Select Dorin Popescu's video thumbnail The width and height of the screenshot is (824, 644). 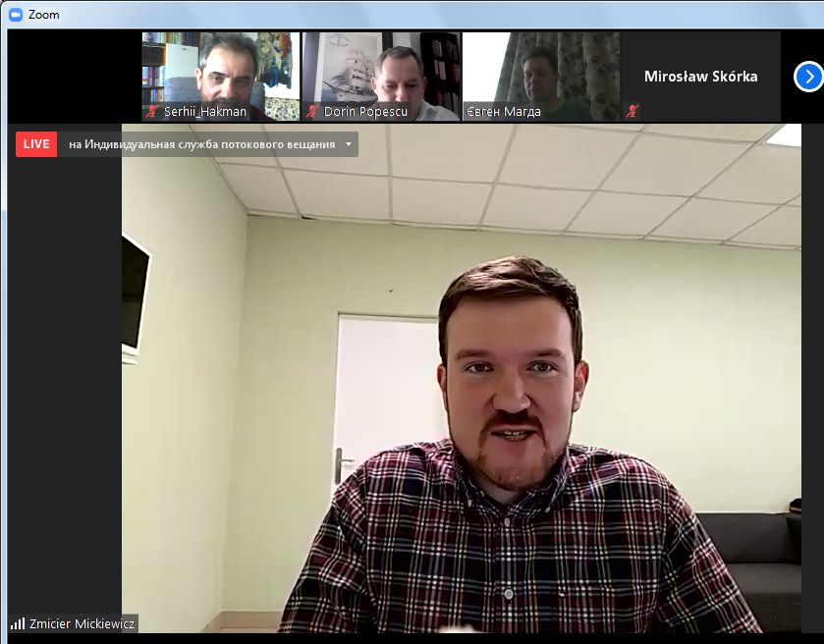click(x=381, y=69)
